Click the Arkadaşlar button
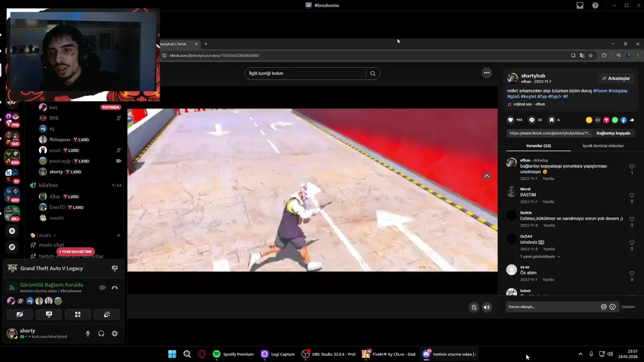 [615, 78]
